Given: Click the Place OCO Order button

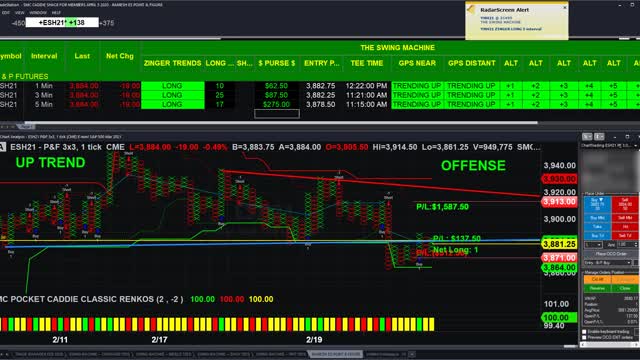Looking at the screenshot, I should tap(611, 254).
